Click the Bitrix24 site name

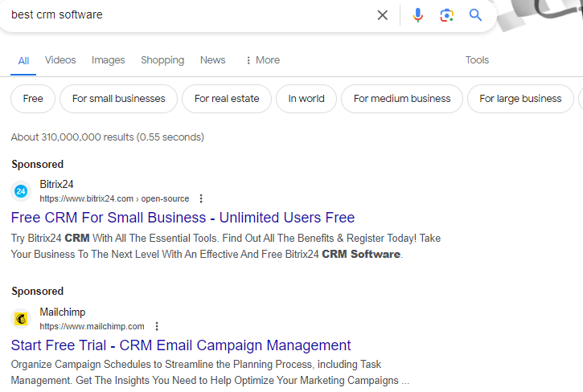(56, 184)
